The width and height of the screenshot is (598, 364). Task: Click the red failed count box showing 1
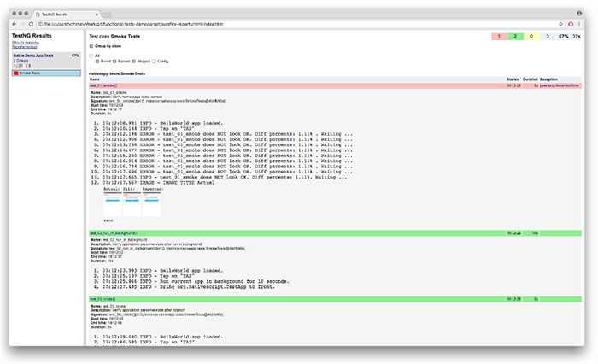499,37
